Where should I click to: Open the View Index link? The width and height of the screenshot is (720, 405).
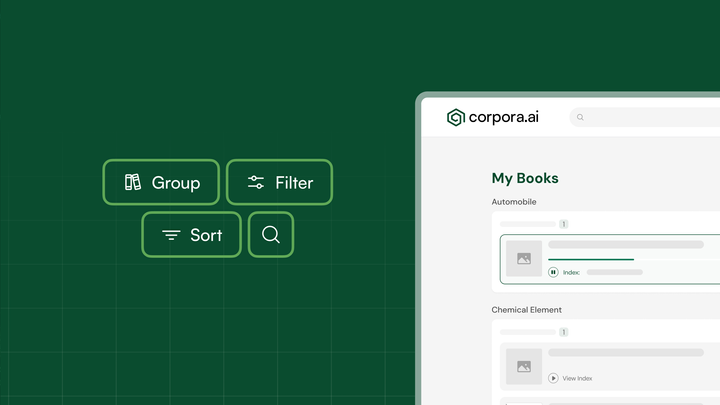577,378
